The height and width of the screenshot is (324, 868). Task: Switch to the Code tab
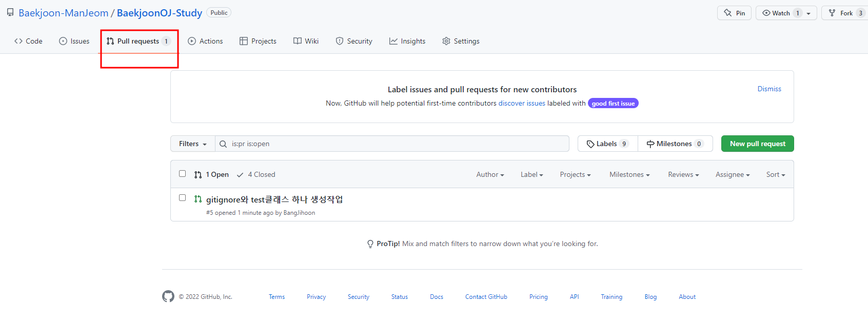pos(28,41)
